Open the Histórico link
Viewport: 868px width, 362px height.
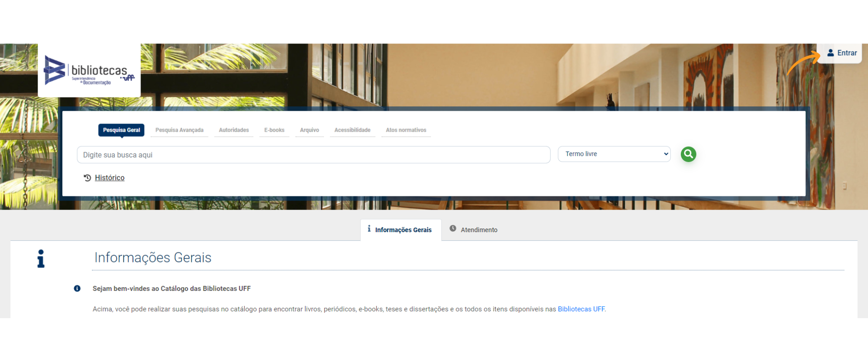pos(109,178)
